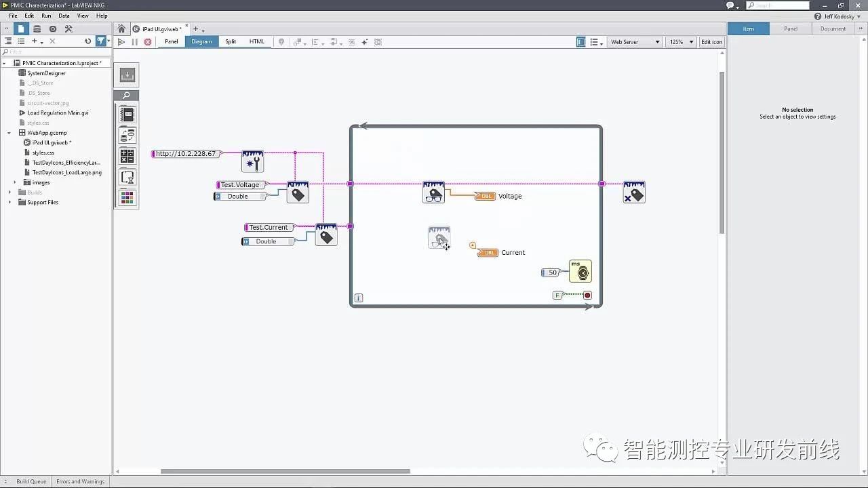Viewport: 868px width, 488px height.
Task: Open the Edit menu
Action: click(29, 16)
